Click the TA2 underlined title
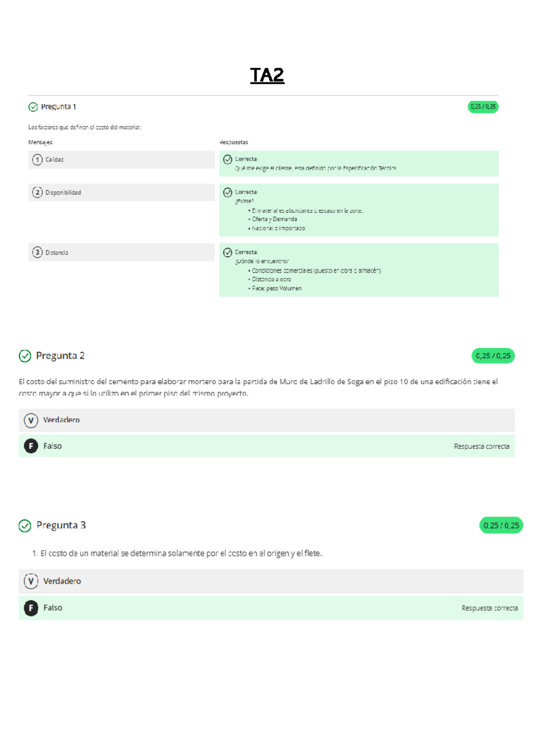The image size is (535, 756). click(x=267, y=75)
